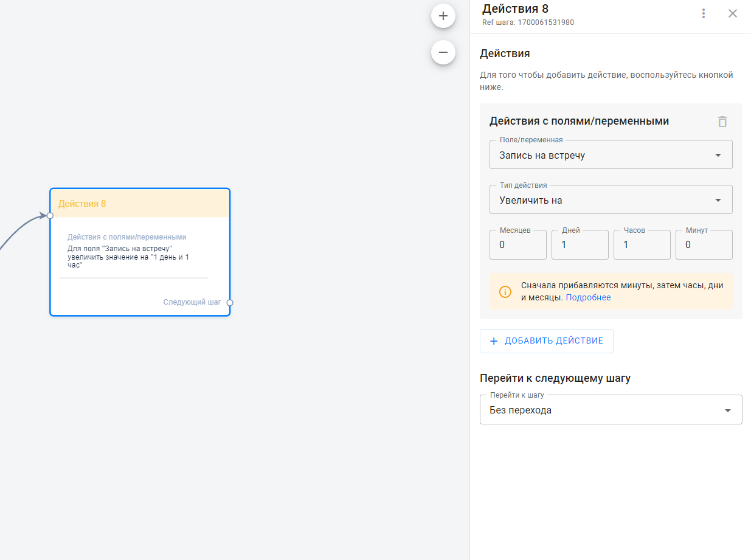Focus the Дней input field
This screenshot has height=560, width=751.
click(580, 245)
